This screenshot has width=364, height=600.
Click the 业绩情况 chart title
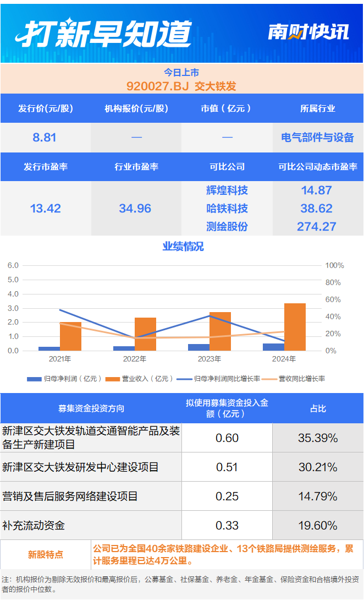[183, 247]
